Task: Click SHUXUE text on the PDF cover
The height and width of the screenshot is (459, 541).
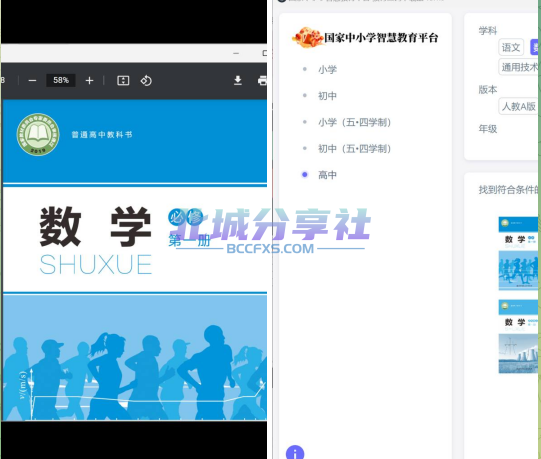Action: (x=96, y=265)
